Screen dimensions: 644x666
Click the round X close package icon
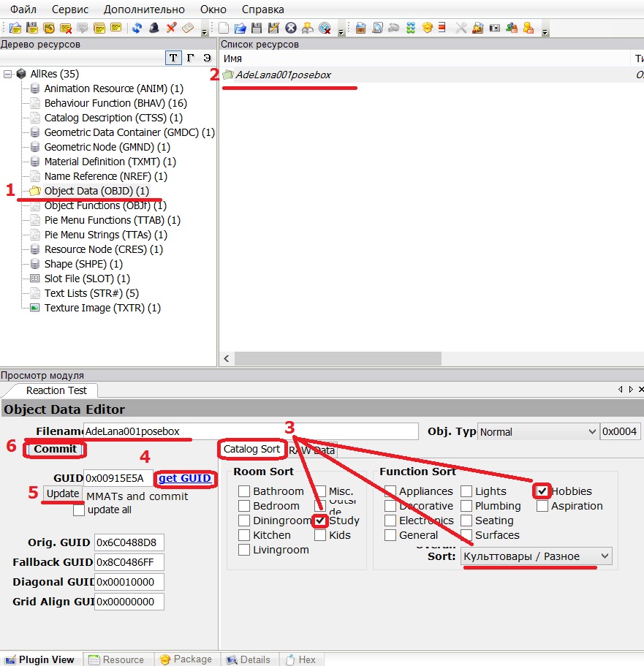point(290,29)
